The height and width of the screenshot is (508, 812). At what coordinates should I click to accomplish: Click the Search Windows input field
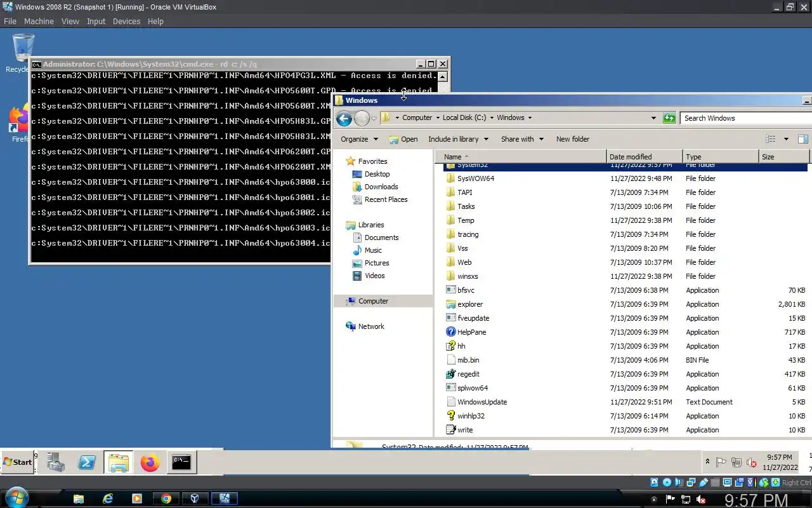pos(745,118)
